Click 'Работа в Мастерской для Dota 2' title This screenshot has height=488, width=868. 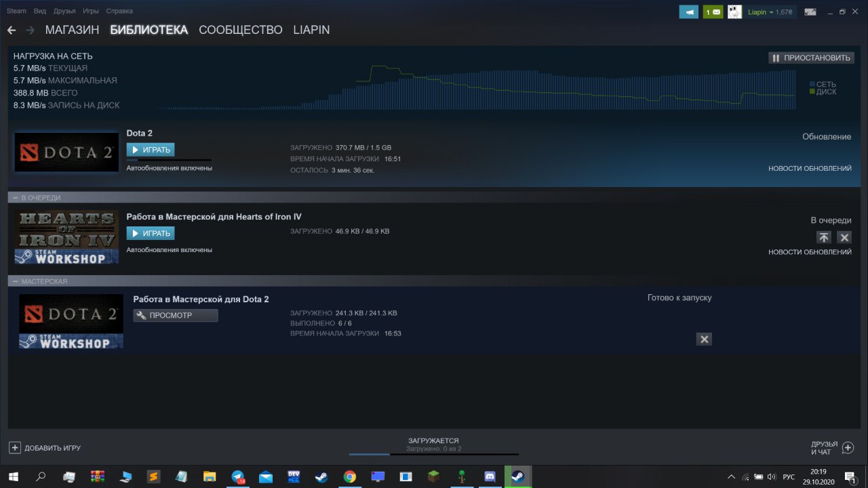201,299
